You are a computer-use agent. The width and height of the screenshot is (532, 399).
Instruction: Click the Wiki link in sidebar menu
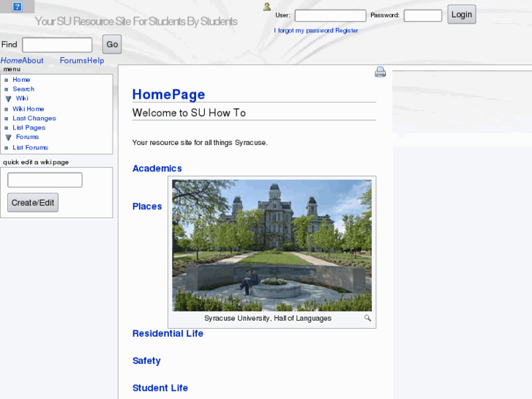pos(22,98)
